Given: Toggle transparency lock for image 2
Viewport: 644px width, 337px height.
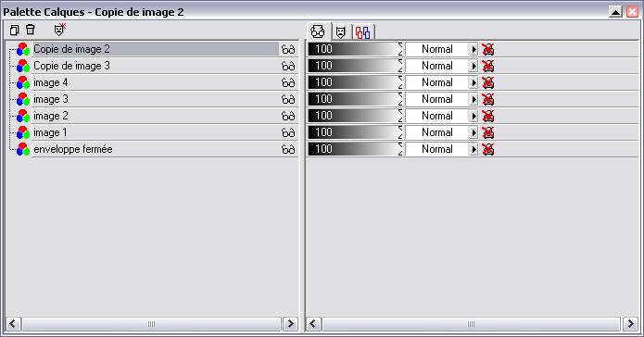Looking at the screenshot, I should 488,116.
